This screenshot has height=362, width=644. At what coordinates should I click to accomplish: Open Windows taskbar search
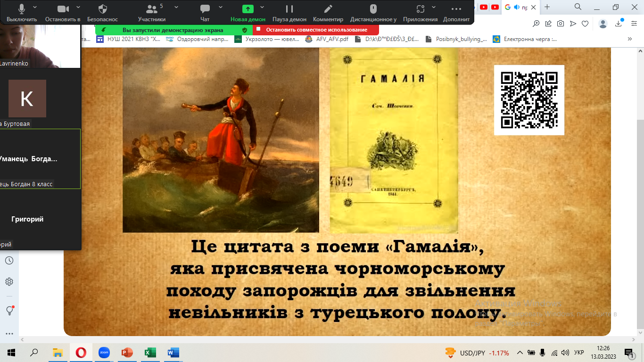click(x=34, y=353)
